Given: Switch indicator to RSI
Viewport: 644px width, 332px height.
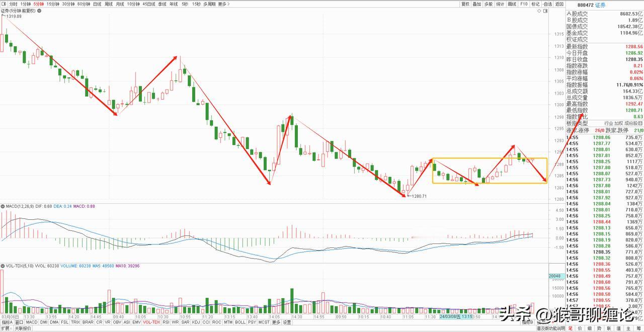Looking at the screenshot, I should [x=166, y=322].
